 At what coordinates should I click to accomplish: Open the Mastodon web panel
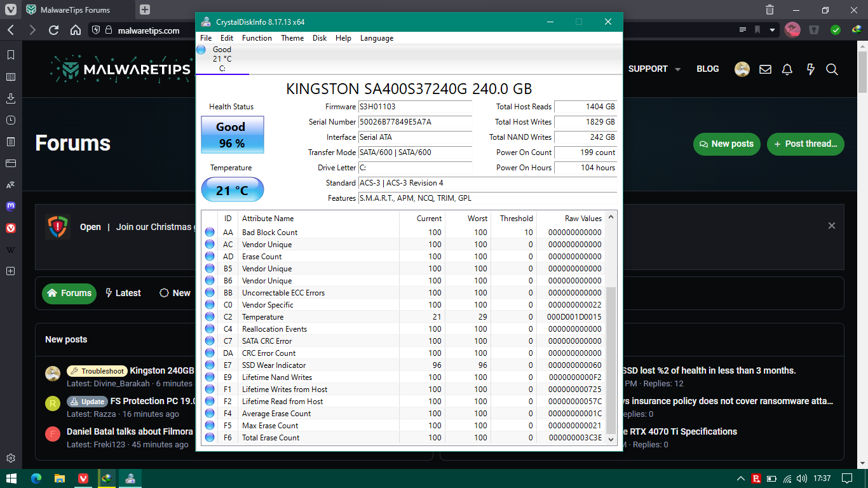point(11,207)
